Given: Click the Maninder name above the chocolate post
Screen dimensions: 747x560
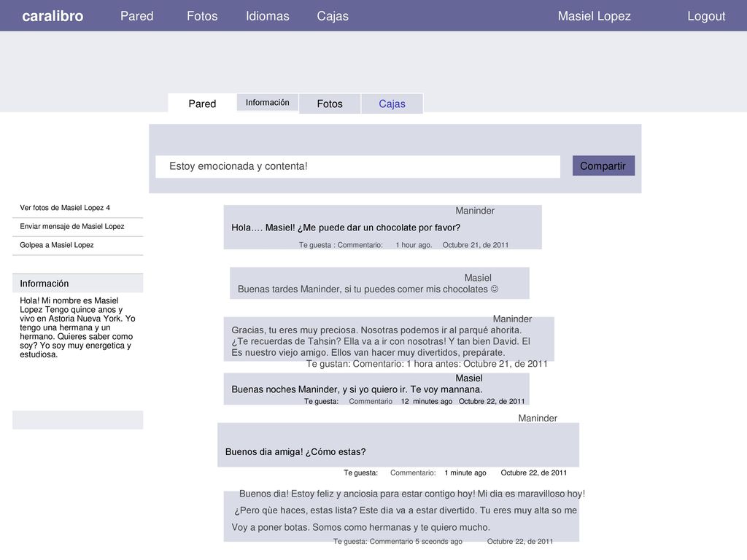Looking at the screenshot, I should tap(475, 211).
